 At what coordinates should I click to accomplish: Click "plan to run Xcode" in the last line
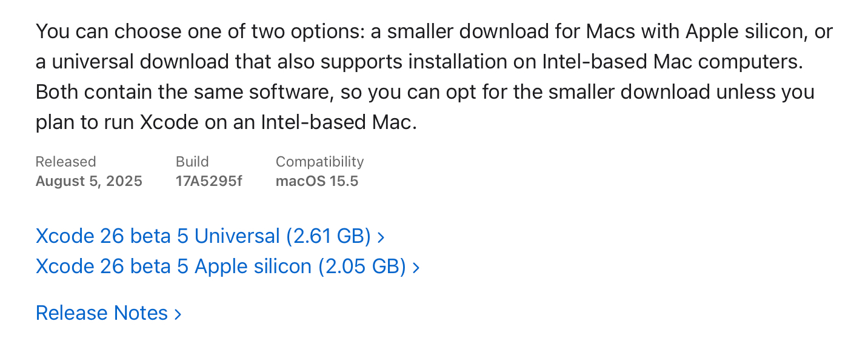click(x=117, y=122)
